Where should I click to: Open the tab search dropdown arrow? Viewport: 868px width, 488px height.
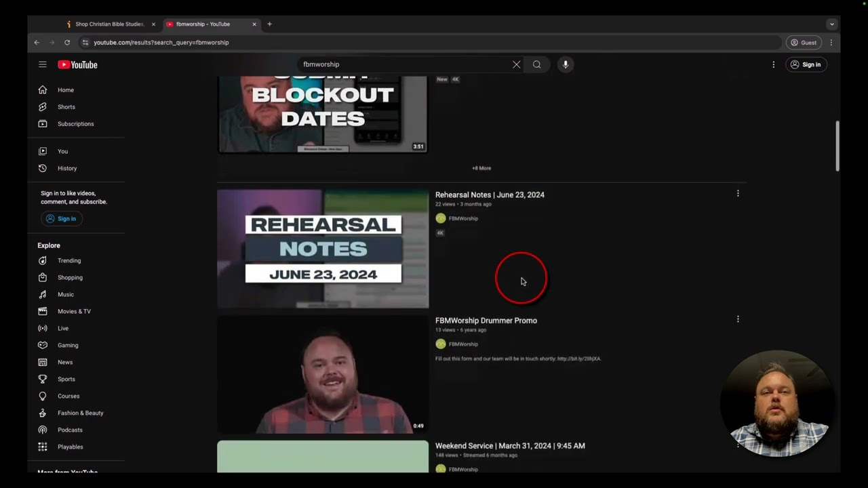[831, 24]
